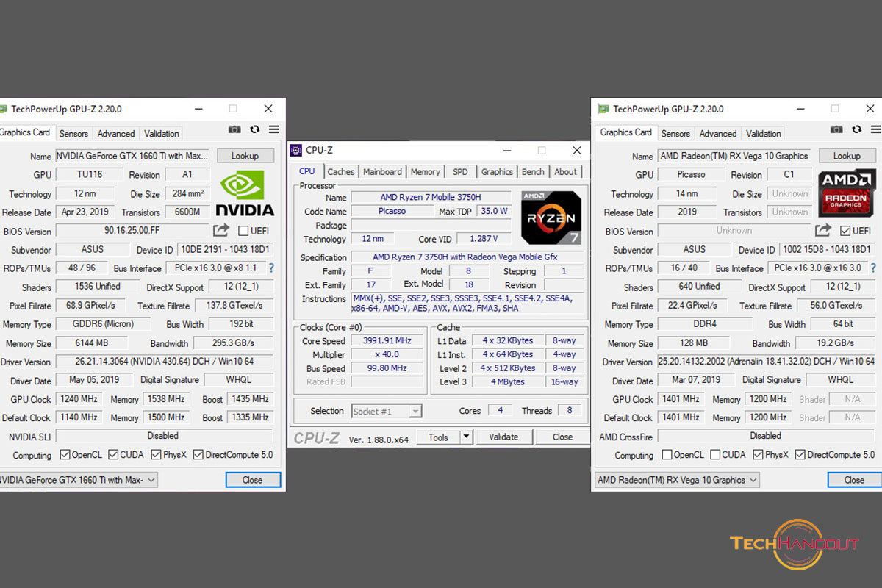Click Tools button in CPU-Z
The image size is (882, 588).
coord(438,437)
